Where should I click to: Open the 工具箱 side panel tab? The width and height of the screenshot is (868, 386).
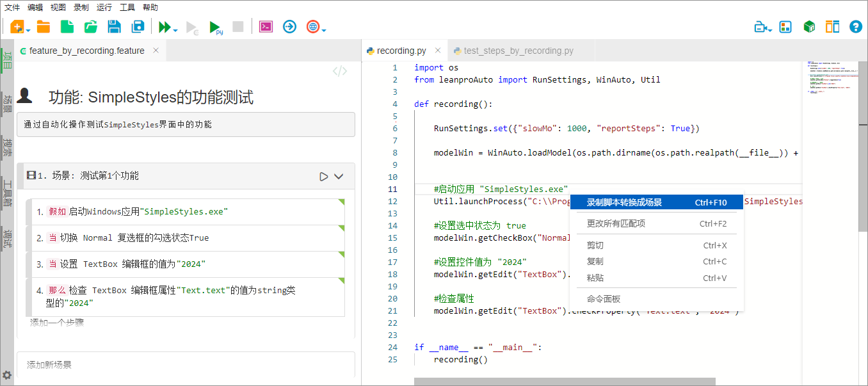(x=7, y=192)
